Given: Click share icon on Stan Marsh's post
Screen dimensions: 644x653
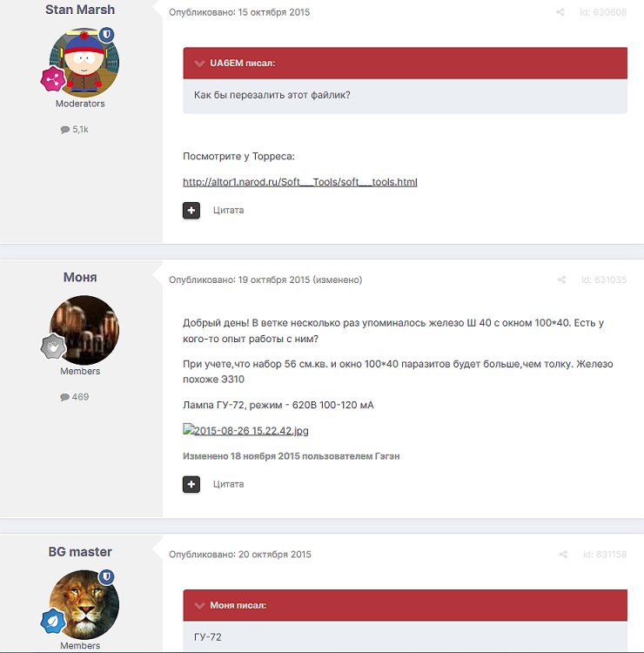Looking at the screenshot, I should pyautogui.click(x=560, y=12).
